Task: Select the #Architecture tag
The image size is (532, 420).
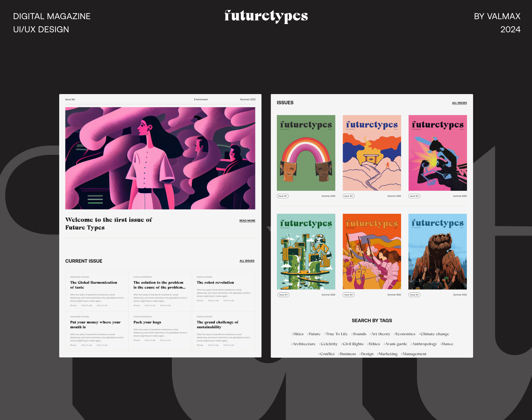Action: (x=303, y=344)
